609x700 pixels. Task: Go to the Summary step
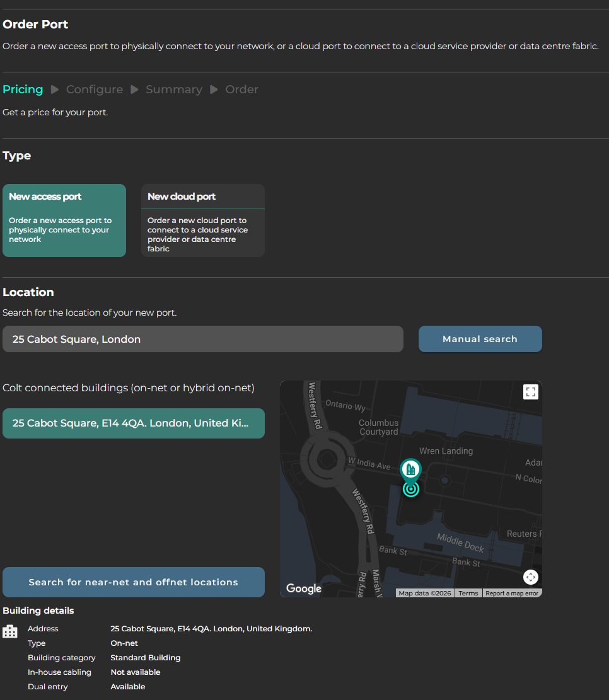[174, 89]
